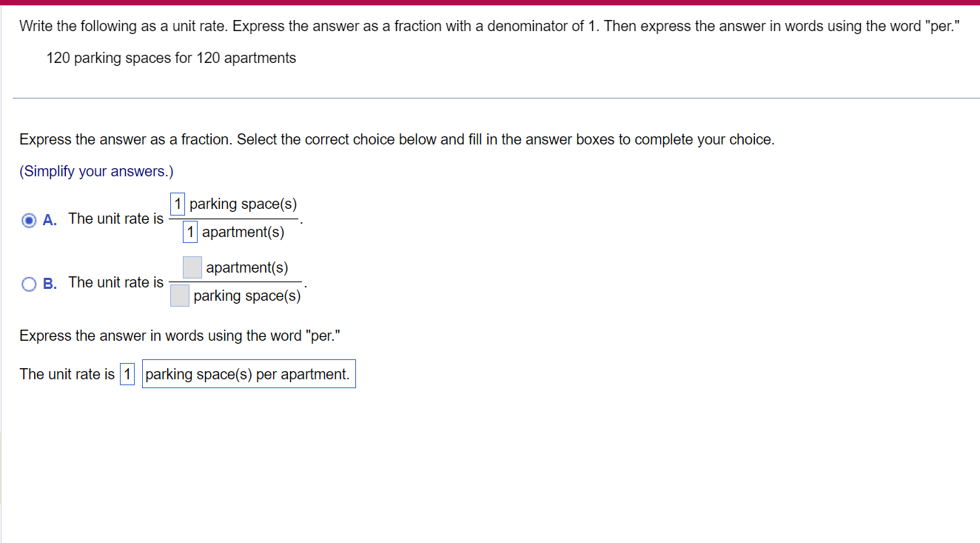Click the denominator box showing "1 apartment(s)"
This screenshot has height=543, width=980.
(x=189, y=232)
